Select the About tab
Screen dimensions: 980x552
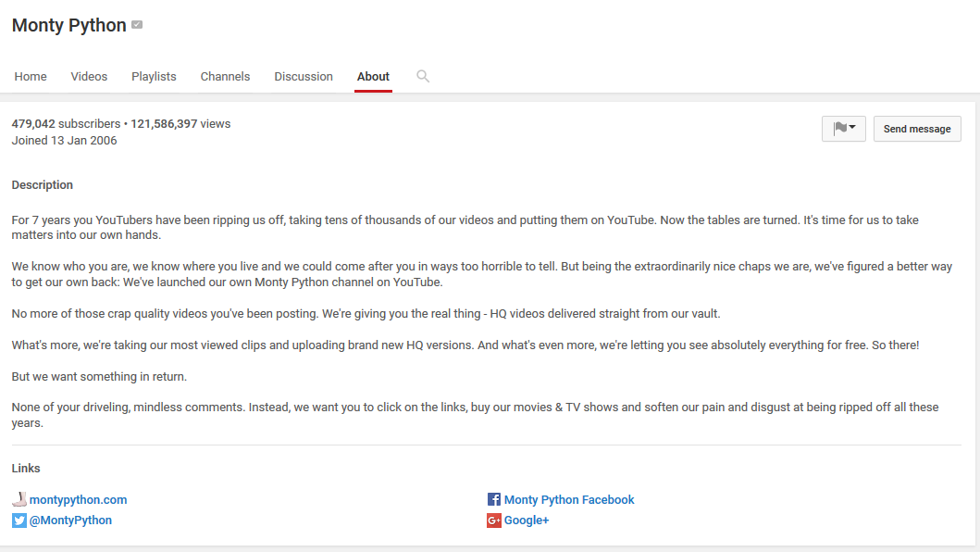tap(373, 76)
